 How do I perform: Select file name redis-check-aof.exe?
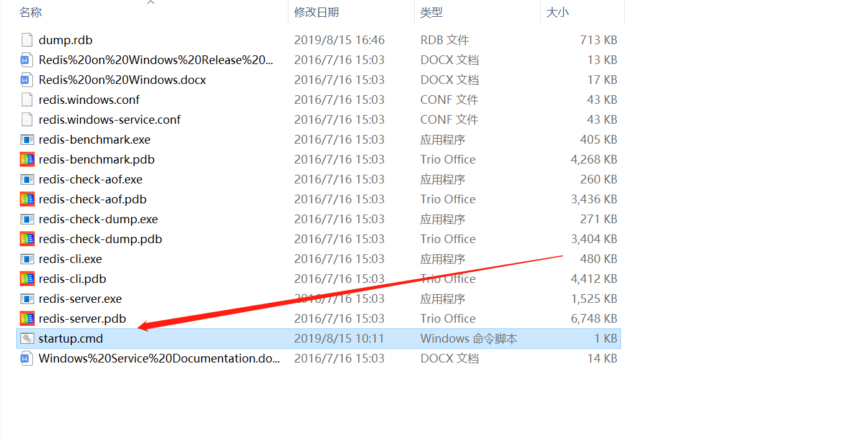pos(90,179)
